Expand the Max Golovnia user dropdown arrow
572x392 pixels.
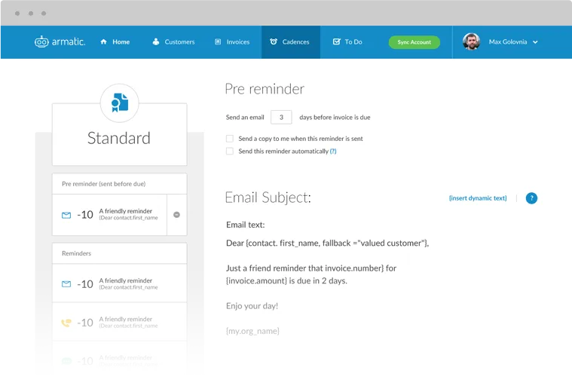click(x=535, y=42)
